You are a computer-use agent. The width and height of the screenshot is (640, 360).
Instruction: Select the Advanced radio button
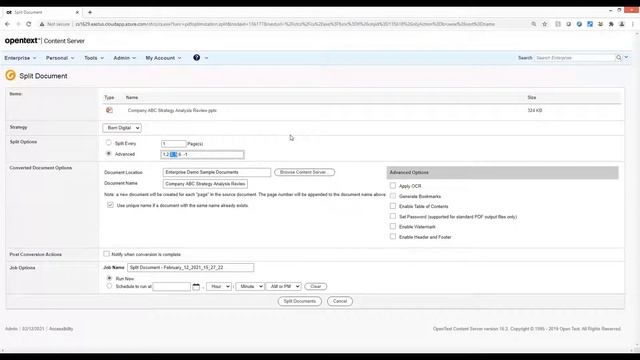pyautogui.click(x=109, y=154)
